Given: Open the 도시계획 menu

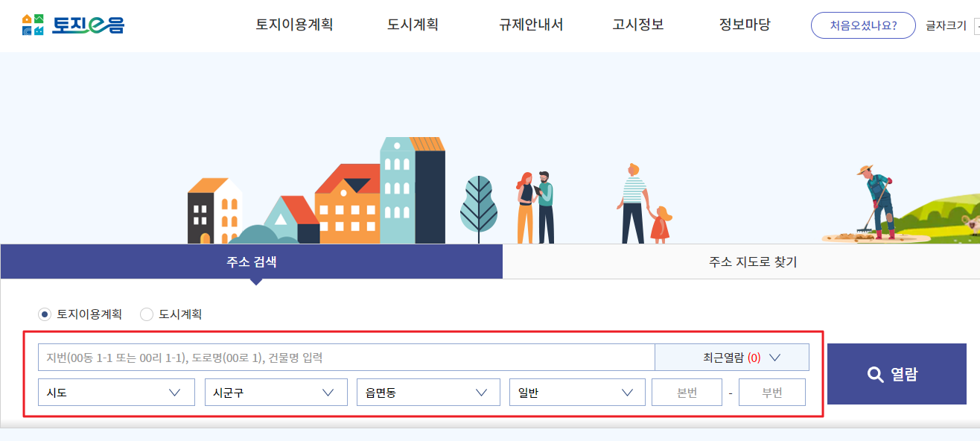Looking at the screenshot, I should coord(412,25).
